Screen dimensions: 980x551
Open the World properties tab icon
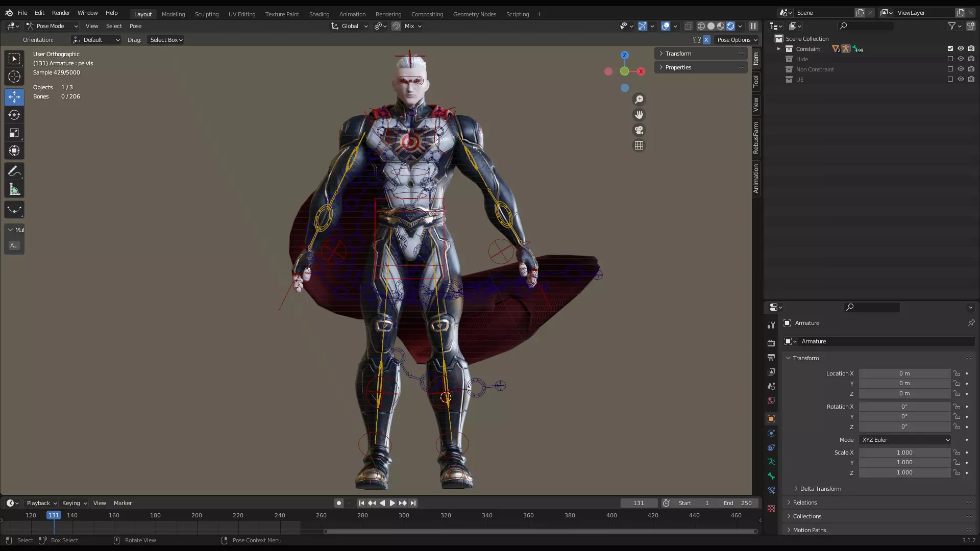click(771, 400)
